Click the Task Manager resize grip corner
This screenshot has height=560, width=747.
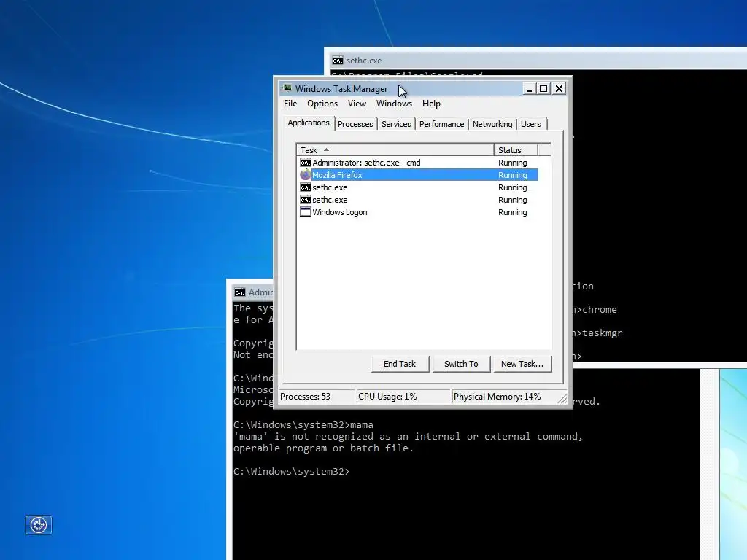[x=562, y=398]
